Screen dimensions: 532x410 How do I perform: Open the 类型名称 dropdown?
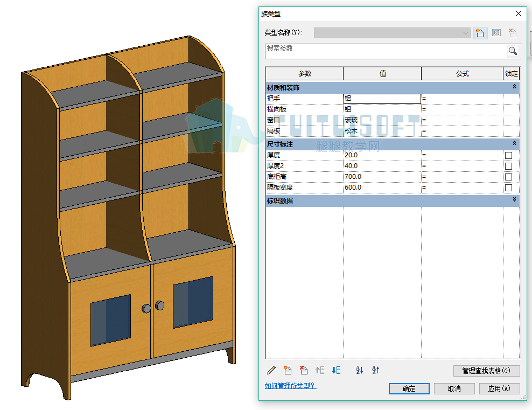pos(392,33)
